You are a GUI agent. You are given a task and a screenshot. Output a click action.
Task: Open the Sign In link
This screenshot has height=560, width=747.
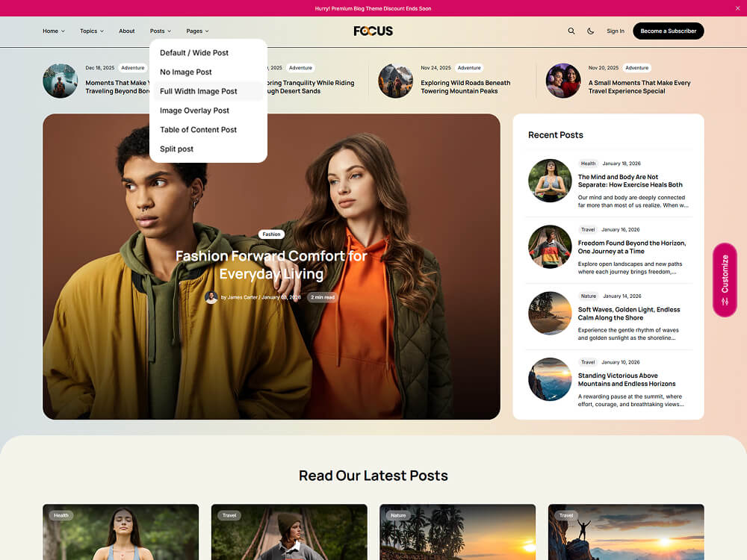(615, 31)
